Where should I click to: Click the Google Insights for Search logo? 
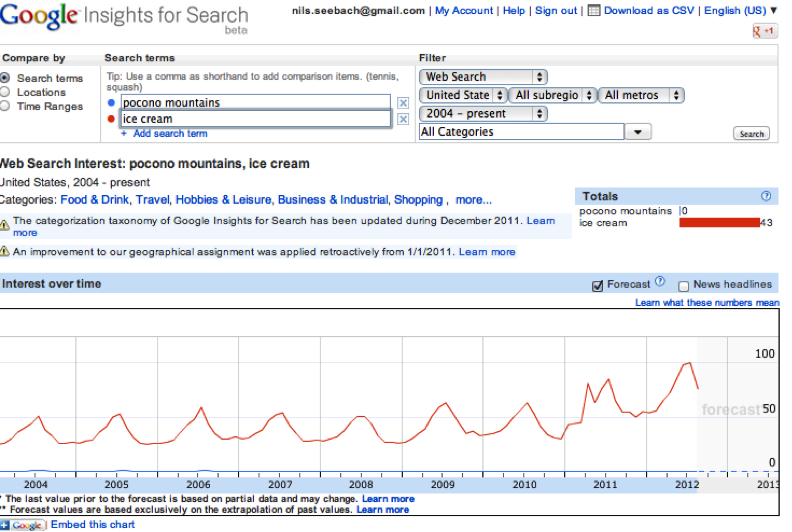[124, 18]
